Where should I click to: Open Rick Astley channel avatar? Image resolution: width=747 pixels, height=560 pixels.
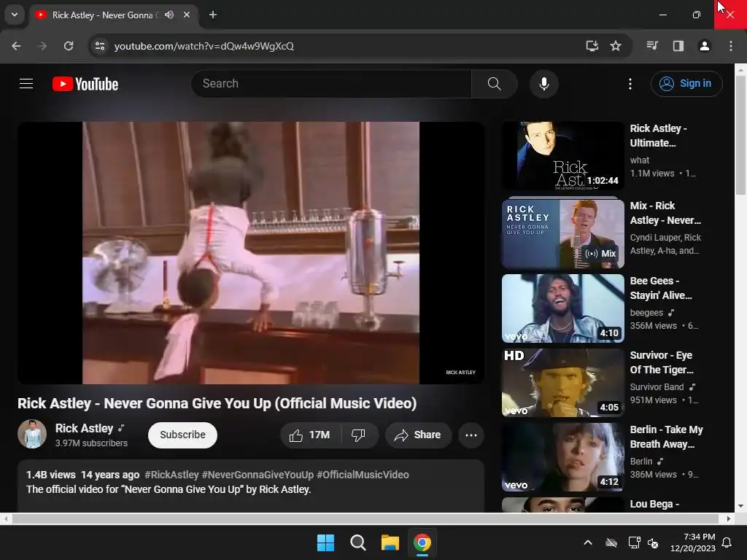(32, 434)
